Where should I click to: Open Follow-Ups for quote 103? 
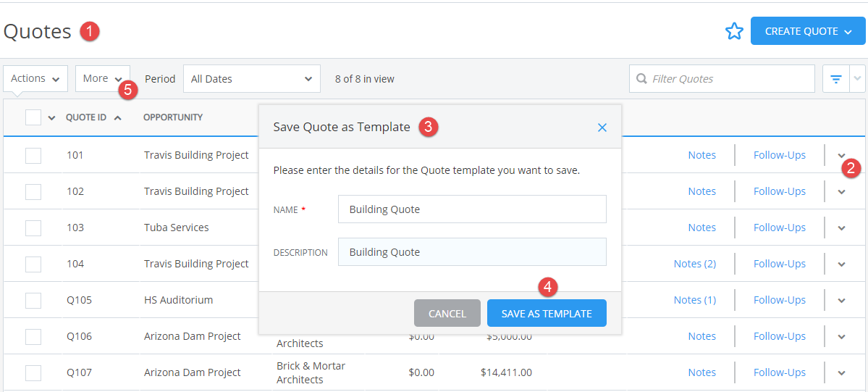[x=780, y=228]
